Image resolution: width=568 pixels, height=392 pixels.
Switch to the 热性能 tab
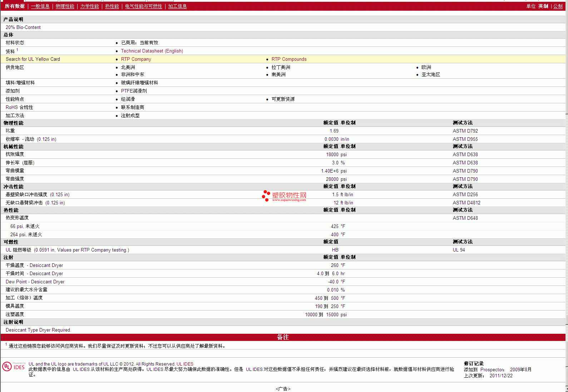point(112,6)
